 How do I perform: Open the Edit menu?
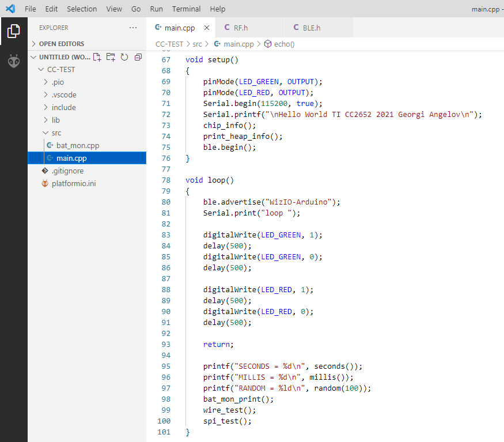tap(51, 9)
